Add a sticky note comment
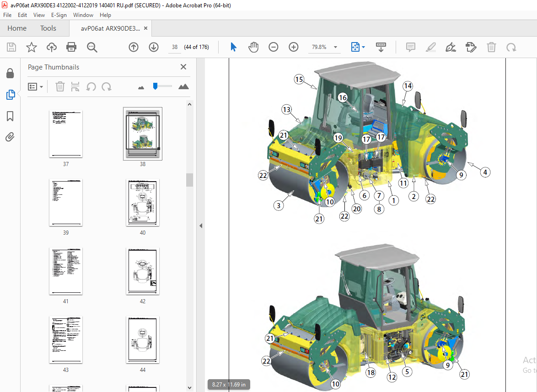This screenshot has height=392, width=537. click(x=411, y=47)
